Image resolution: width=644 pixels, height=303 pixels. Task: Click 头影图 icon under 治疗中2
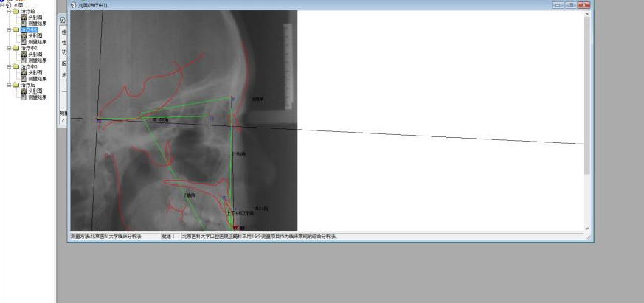(24, 54)
